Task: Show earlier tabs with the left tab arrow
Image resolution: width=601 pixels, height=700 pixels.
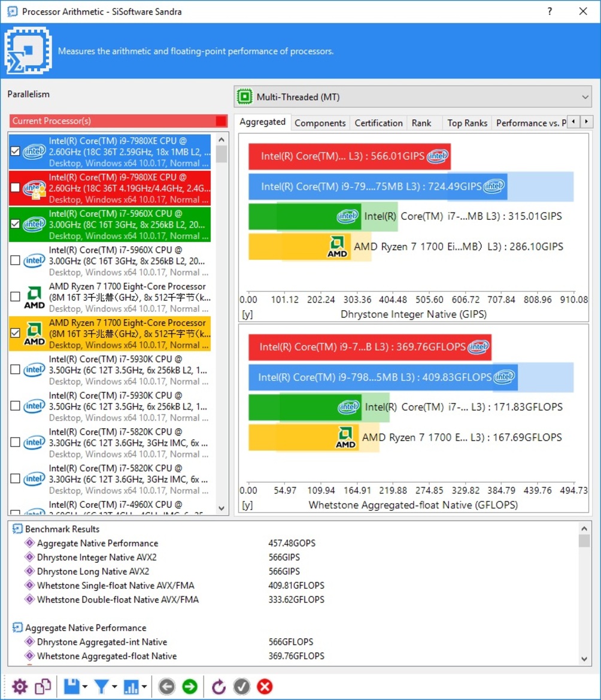Action: (573, 122)
